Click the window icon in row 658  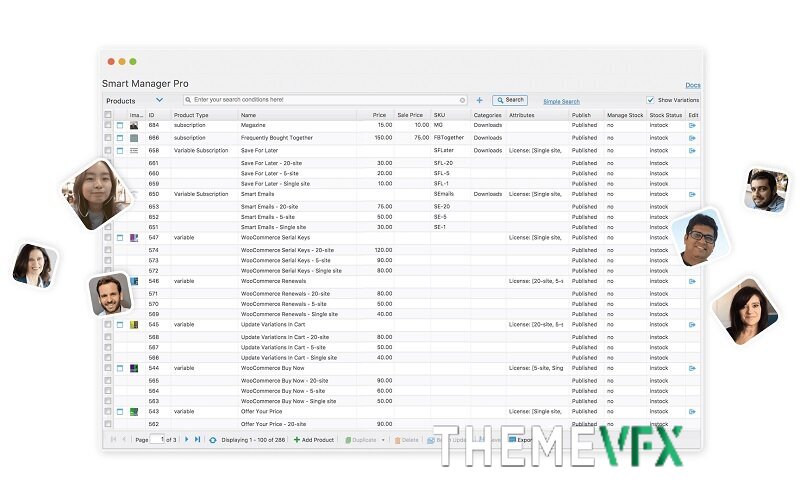coord(120,151)
